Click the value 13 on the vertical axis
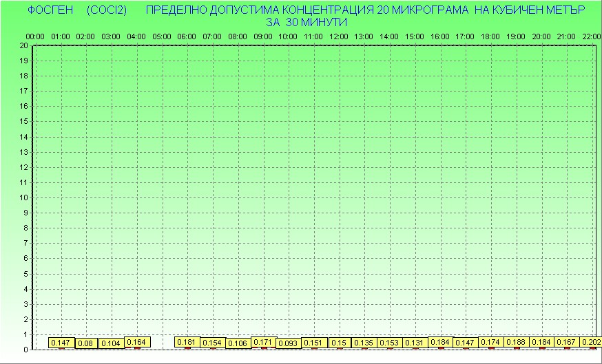 coord(24,152)
